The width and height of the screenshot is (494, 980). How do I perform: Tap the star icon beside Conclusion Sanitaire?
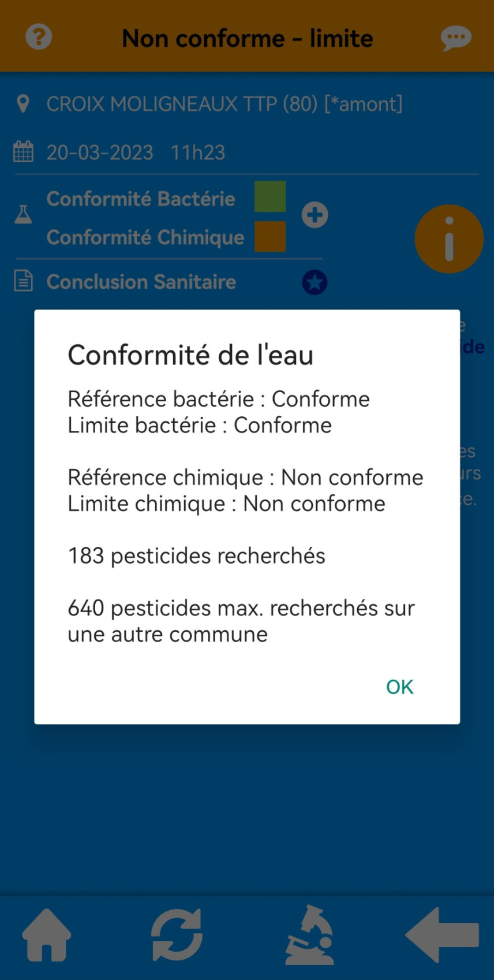315,282
